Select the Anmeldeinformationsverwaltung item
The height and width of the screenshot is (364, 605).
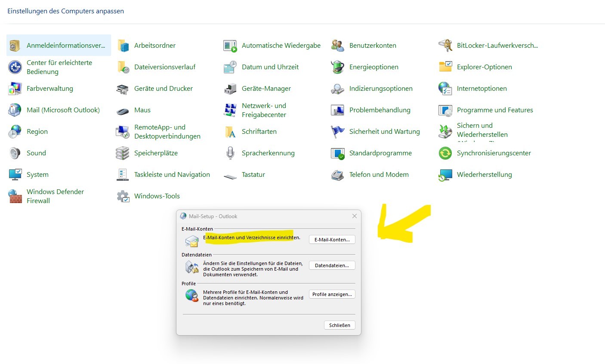point(65,46)
